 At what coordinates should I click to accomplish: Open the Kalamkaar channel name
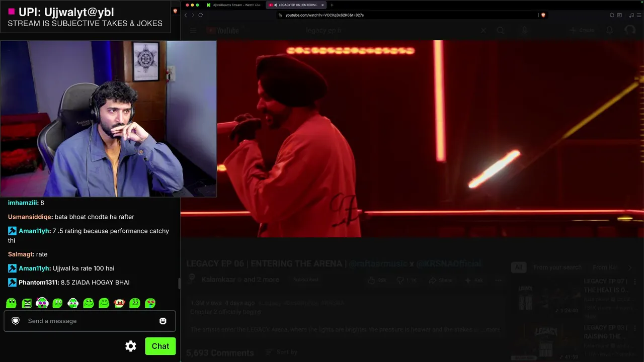pos(218,280)
